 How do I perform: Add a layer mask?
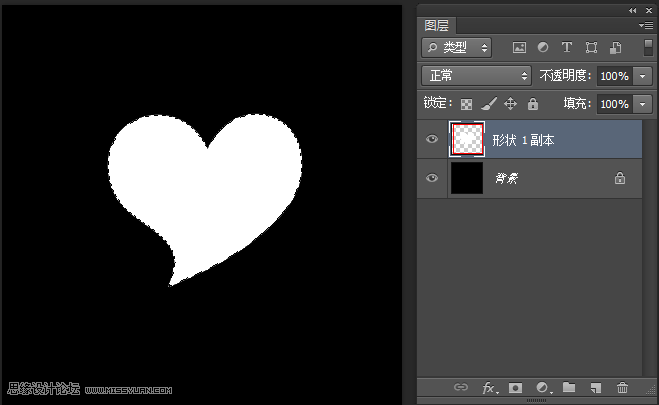point(515,387)
